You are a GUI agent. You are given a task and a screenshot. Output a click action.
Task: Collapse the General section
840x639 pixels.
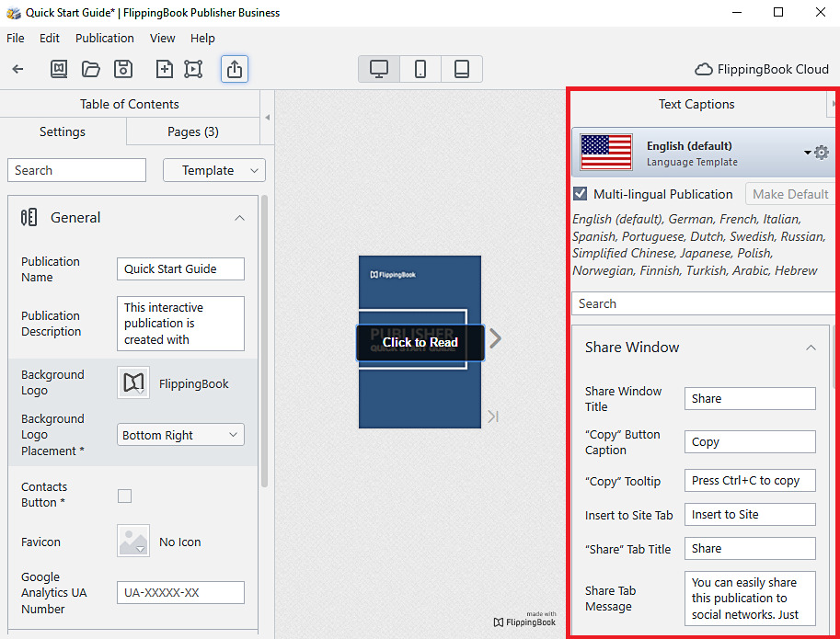[239, 218]
